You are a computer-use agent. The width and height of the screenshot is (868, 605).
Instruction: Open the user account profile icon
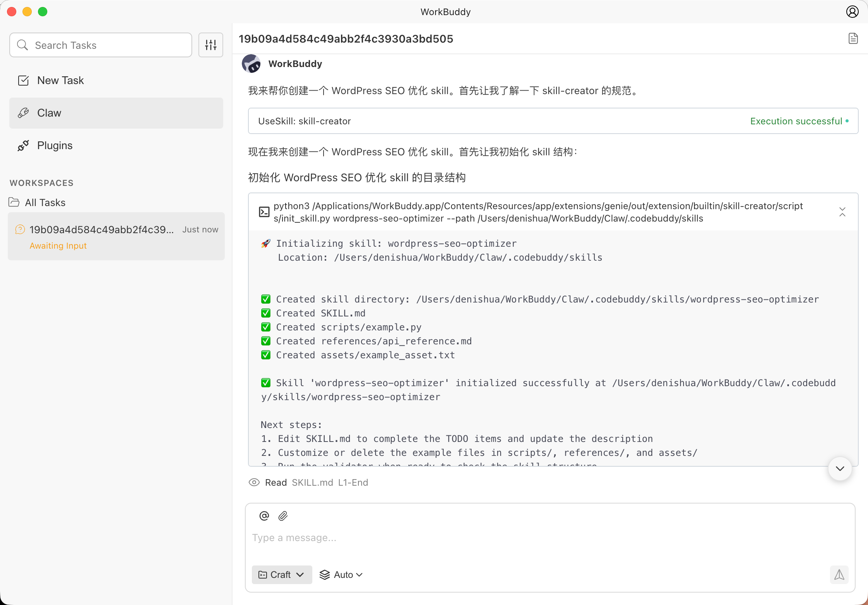(x=852, y=12)
